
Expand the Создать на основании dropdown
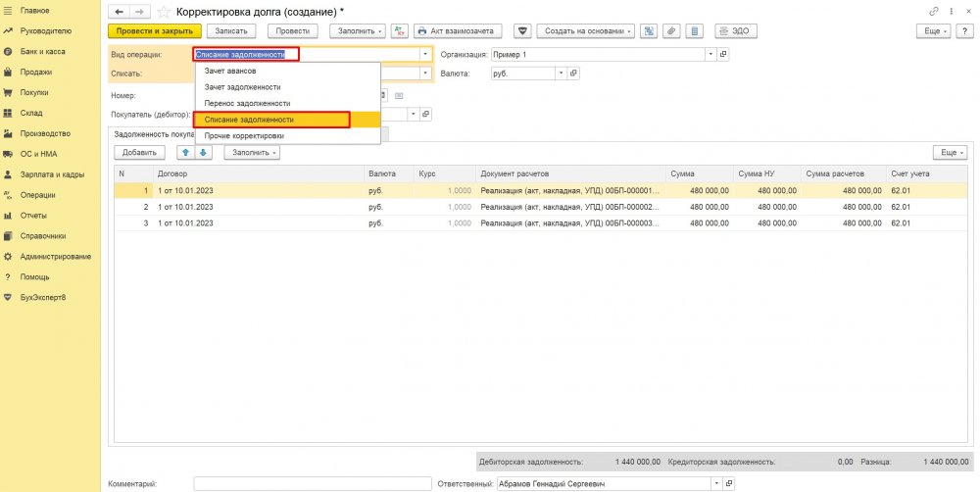click(585, 31)
